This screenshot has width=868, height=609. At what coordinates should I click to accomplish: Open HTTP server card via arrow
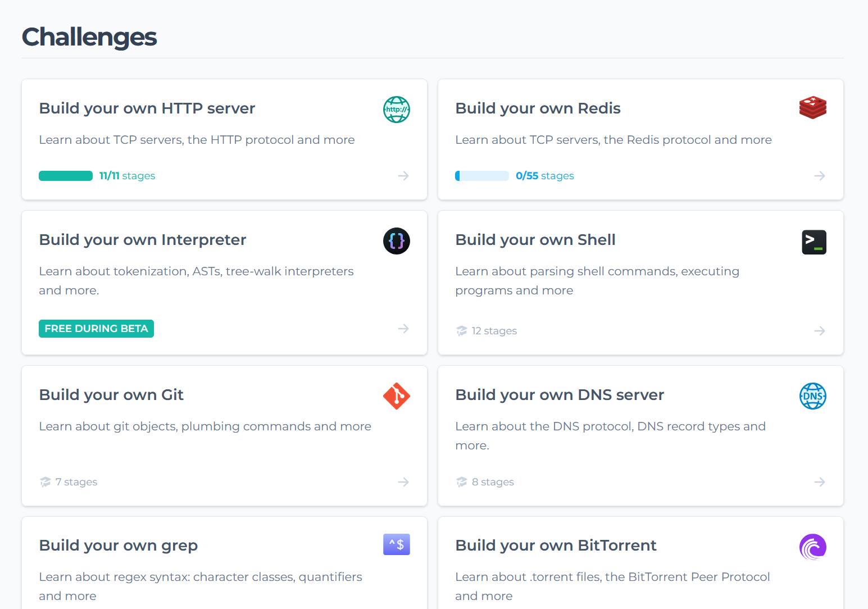click(x=403, y=176)
